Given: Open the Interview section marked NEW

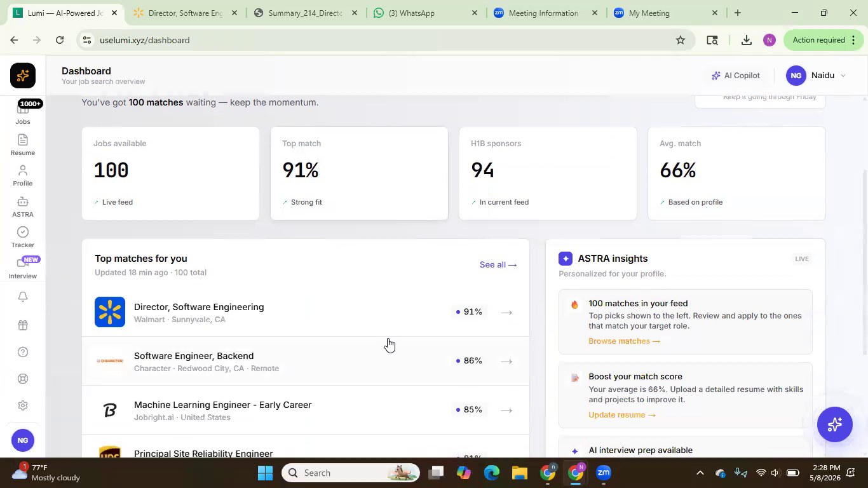Looking at the screenshot, I should (x=23, y=269).
